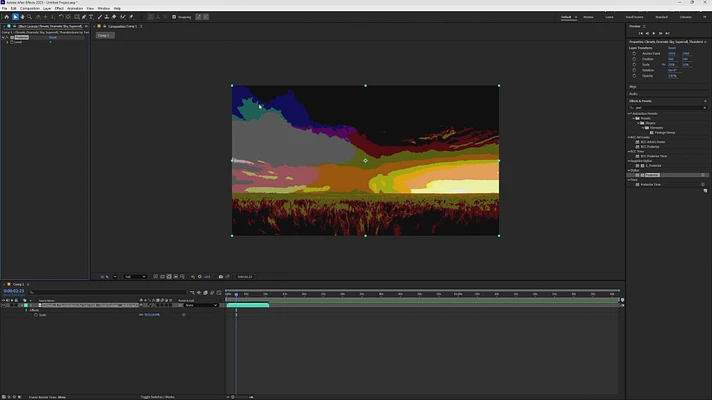Collapse the Sapphire Stylize category
The height and width of the screenshot is (400, 712).
629,161
